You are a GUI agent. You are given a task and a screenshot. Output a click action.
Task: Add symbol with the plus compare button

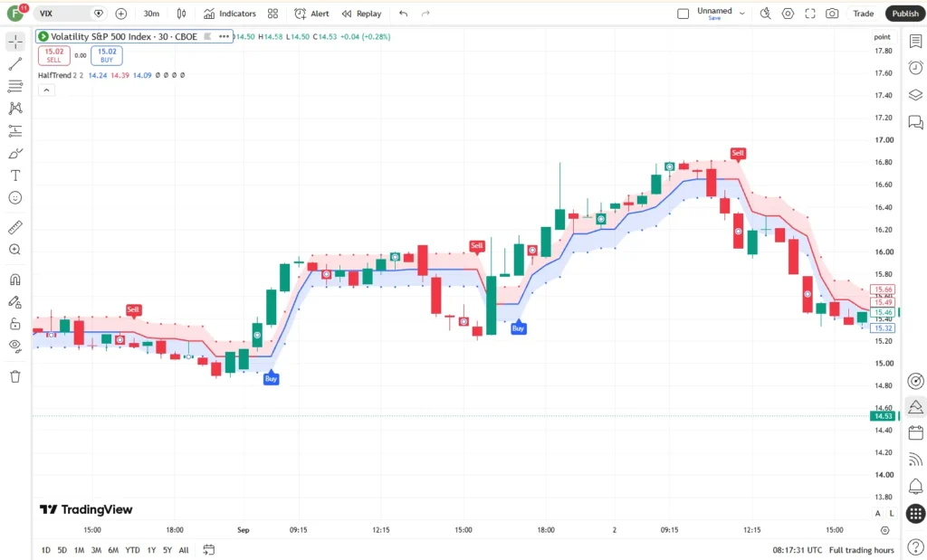point(121,14)
